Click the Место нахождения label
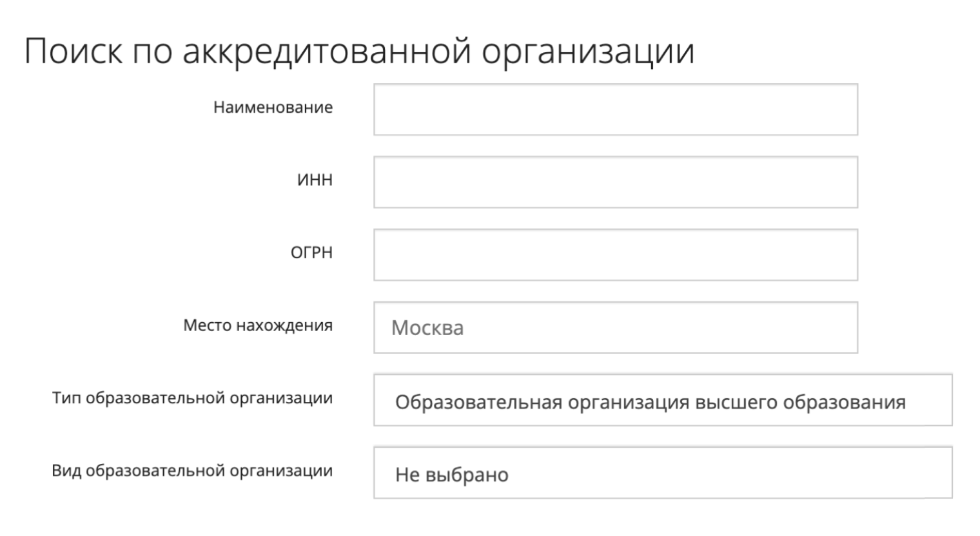980x536 pixels. (x=258, y=326)
